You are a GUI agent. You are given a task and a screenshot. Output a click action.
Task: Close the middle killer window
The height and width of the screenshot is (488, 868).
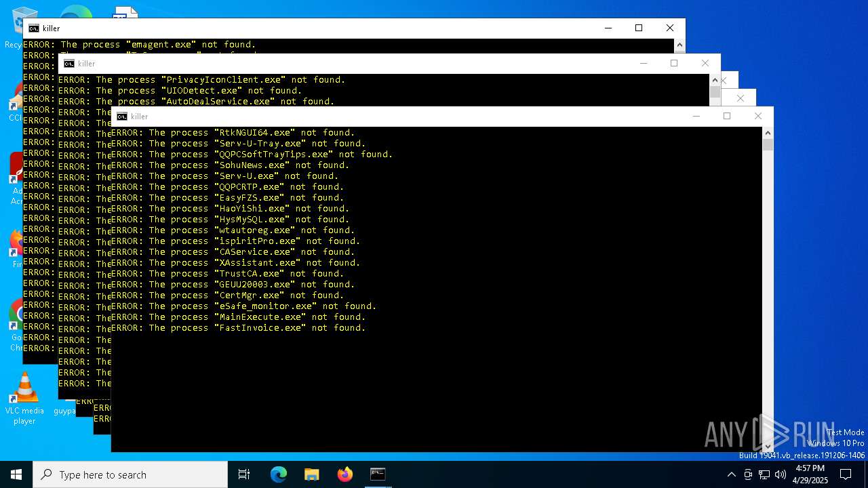click(705, 63)
